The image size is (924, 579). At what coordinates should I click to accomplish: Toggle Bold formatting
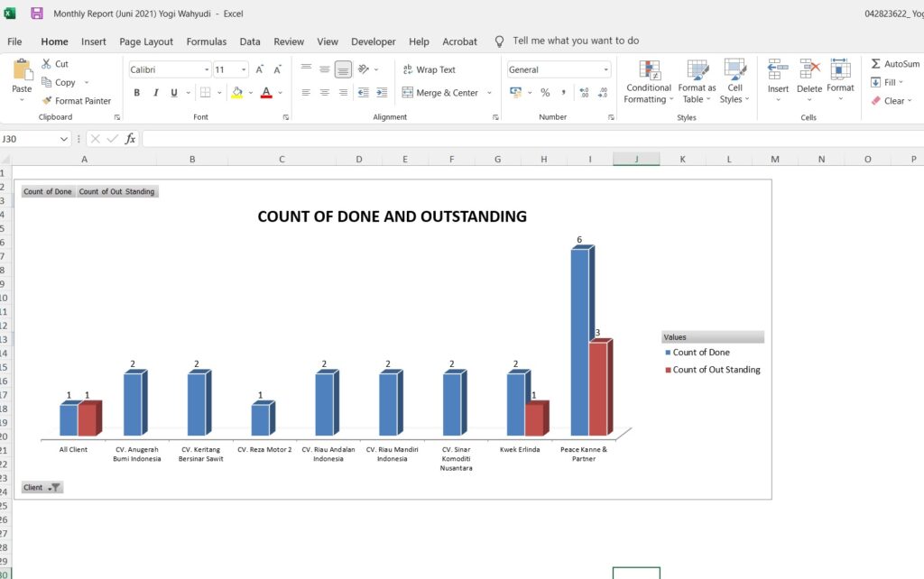[x=137, y=93]
